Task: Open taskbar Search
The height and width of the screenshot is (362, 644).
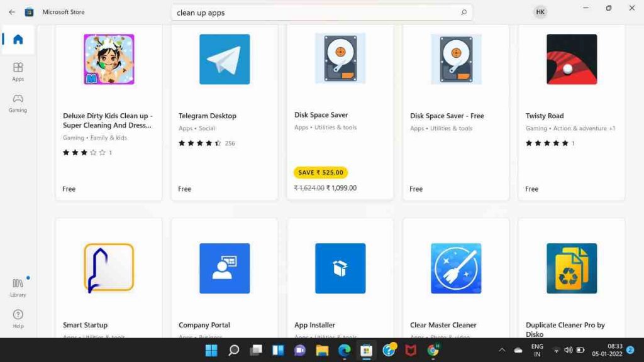Action: coord(234,351)
